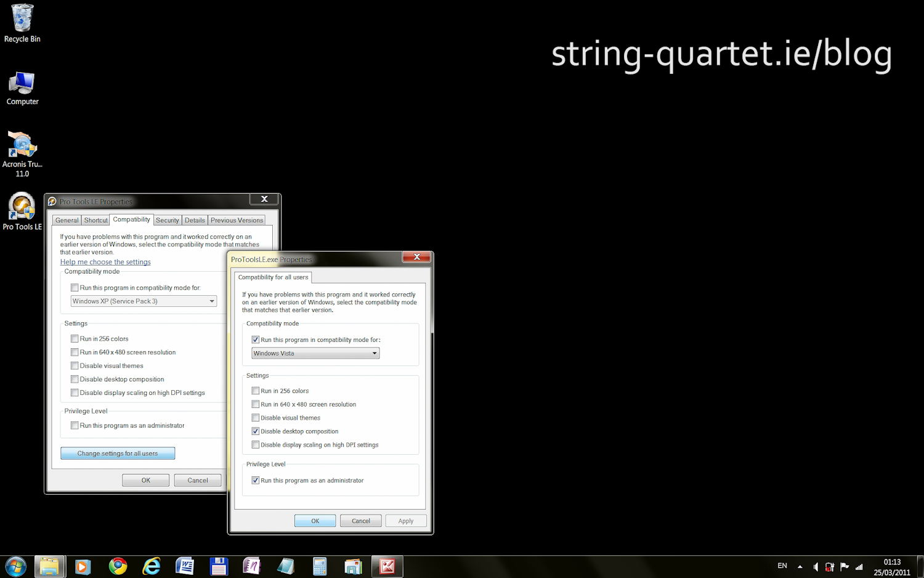Click the clock showing 01:13 in the taskbar
This screenshot has width=924, height=578.
tap(891, 567)
